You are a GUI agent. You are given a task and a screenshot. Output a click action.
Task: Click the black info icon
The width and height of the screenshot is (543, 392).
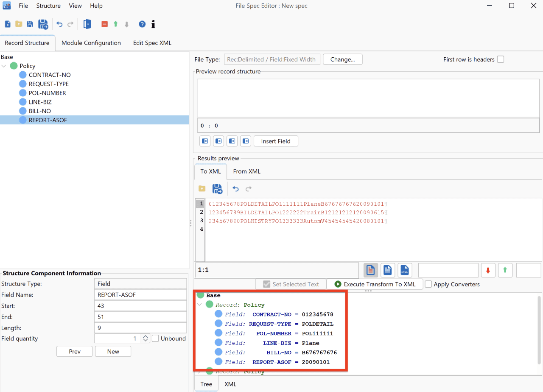[153, 24]
